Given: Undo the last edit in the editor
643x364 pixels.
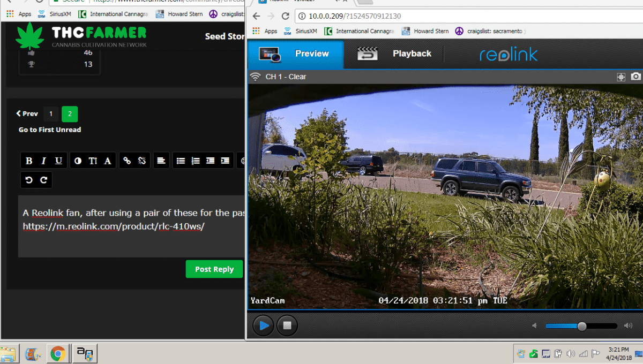Looking at the screenshot, I should 29,180.
